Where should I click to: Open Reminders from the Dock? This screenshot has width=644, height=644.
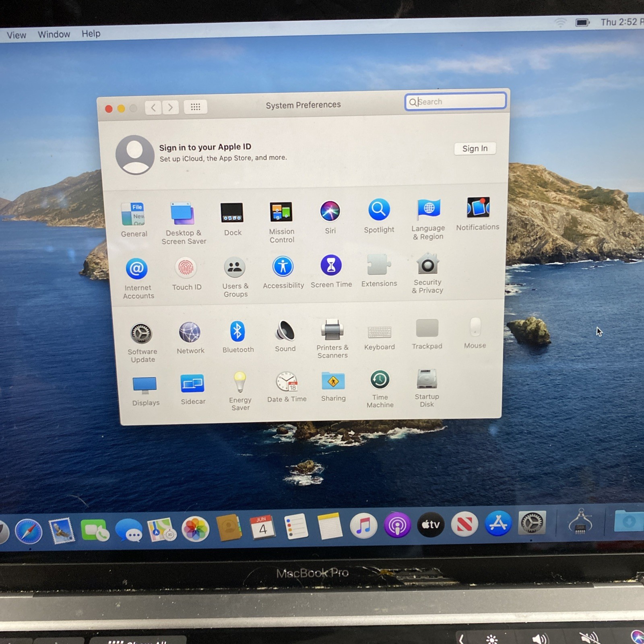296,526
